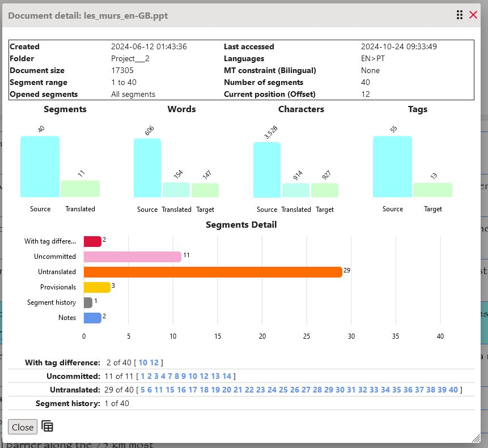Jump to untranslated segment 17
The width and height of the screenshot is (488, 448).
(193, 390)
